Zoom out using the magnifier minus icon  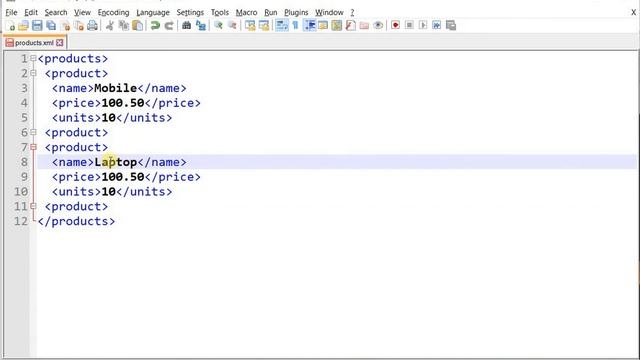coord(232,26)
